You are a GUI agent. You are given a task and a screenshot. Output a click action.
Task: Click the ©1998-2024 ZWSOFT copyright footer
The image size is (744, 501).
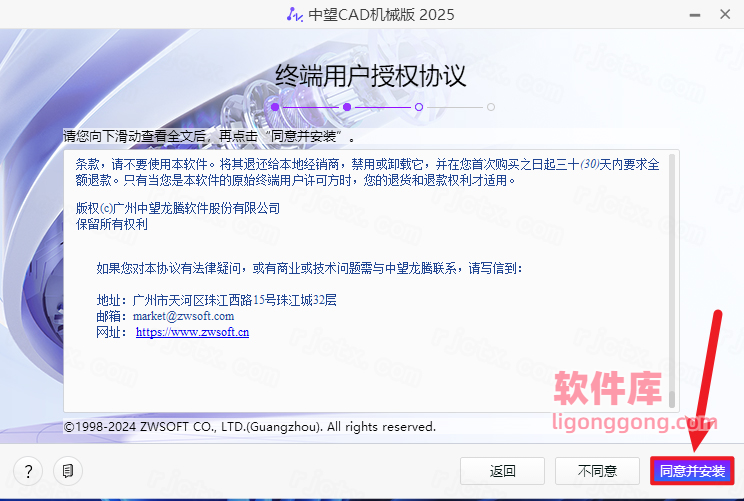pyautogui.click(x=250, y=427)
